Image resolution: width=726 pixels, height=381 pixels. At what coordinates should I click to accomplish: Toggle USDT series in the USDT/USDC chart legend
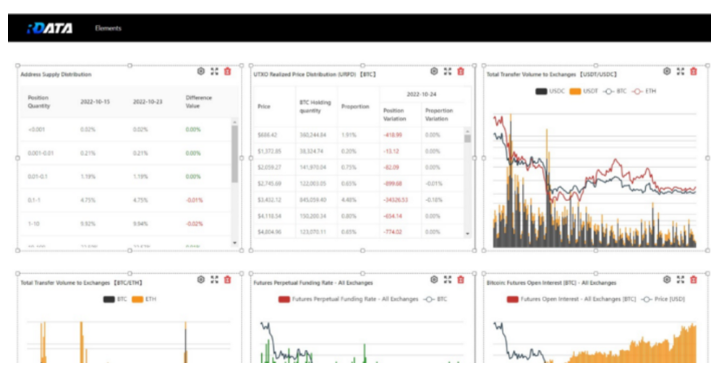(583, 91)
